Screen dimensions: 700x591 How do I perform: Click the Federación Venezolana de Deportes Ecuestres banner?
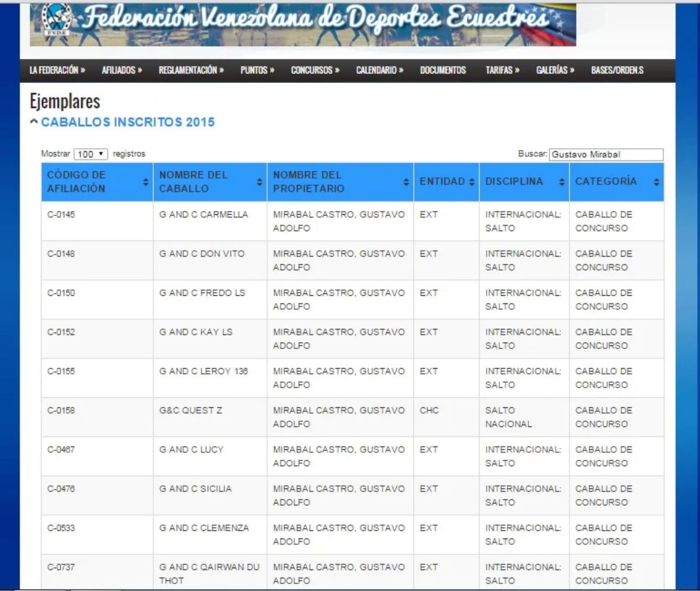303,24
